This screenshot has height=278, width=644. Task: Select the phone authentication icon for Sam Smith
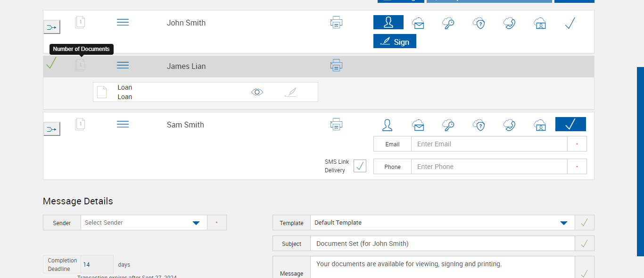point(509,125)
